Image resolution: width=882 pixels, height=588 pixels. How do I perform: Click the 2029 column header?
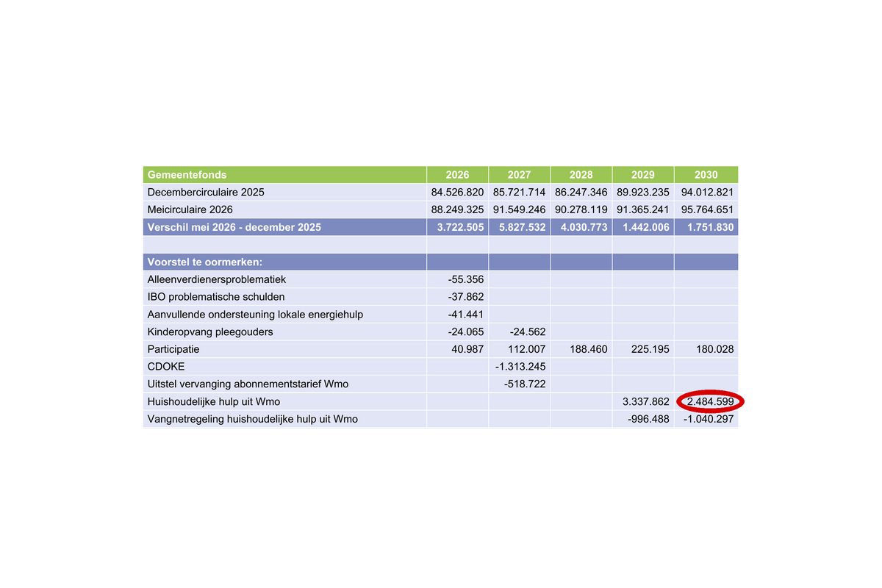pos(642,175)
